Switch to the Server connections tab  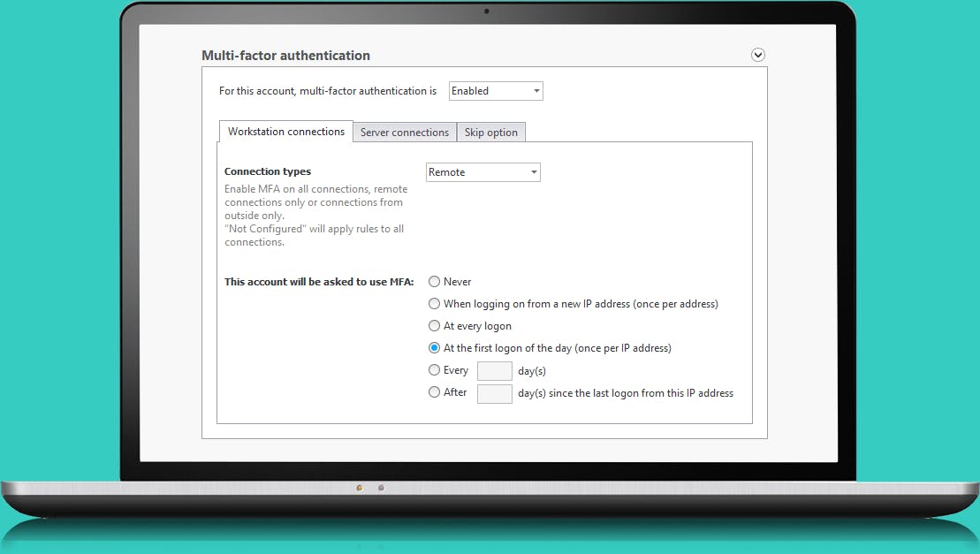tap(404, 132)
